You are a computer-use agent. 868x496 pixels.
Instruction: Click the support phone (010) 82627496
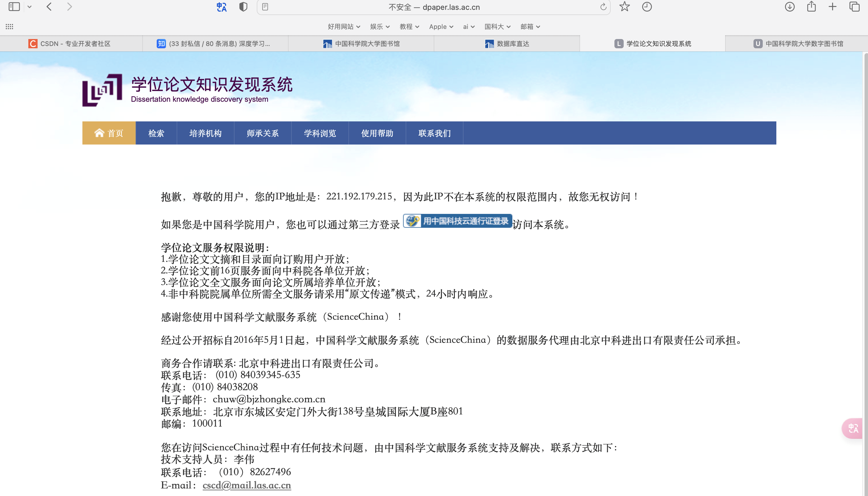pos(255,472)
